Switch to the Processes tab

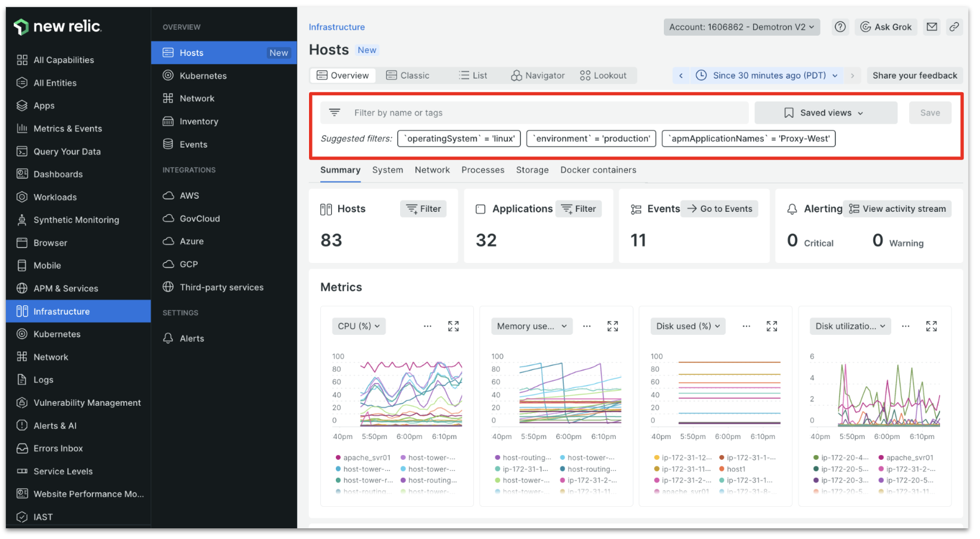tap(483, 170)
